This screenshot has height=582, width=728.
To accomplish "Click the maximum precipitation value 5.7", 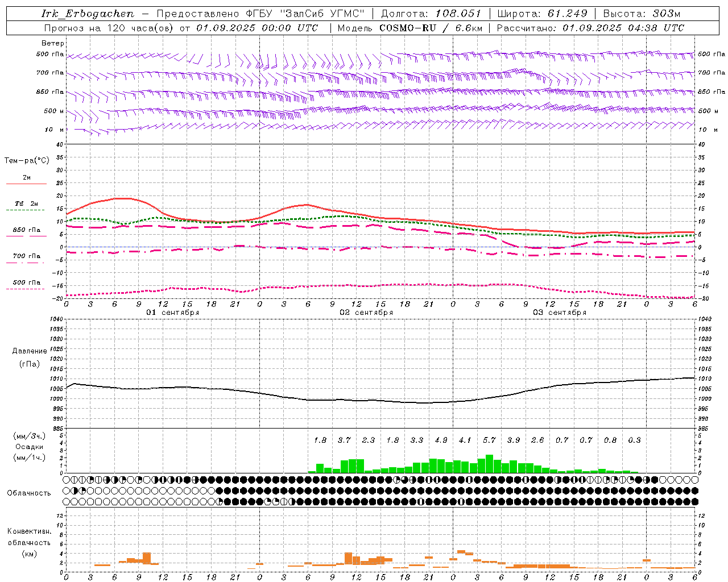I will click(490, 440).
